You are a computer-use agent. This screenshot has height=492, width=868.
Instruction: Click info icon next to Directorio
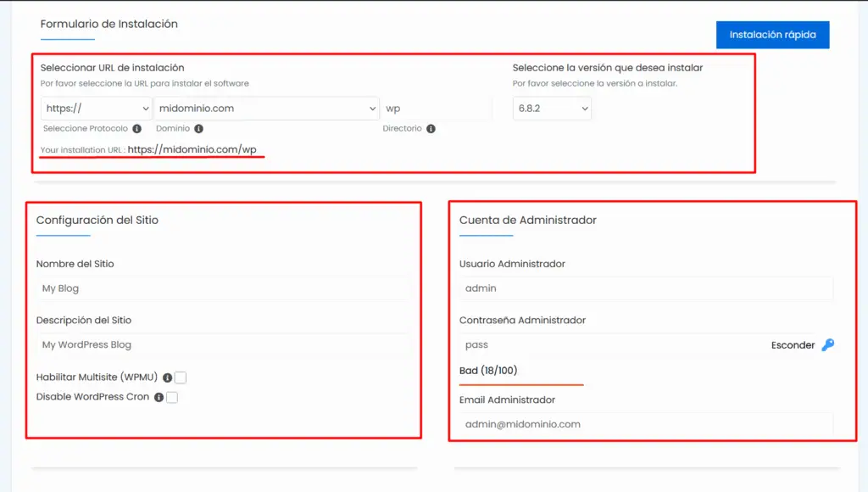pos(431,129)
